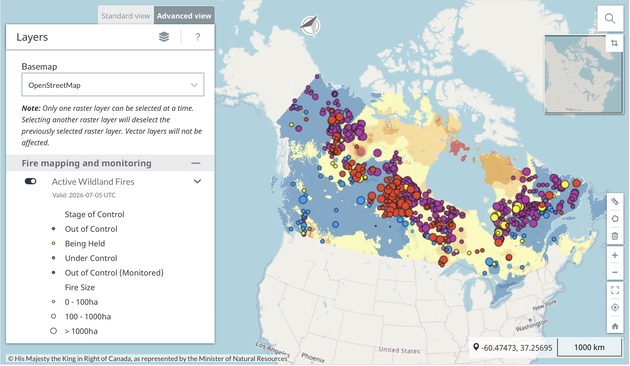Click the 1000 km scale bar
Viewport: 630px width, 366px height.
point(589,347)
